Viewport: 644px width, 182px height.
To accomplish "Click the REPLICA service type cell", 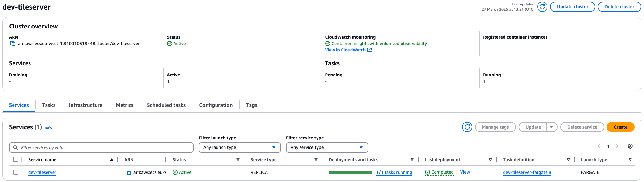I will pos(259,172).
